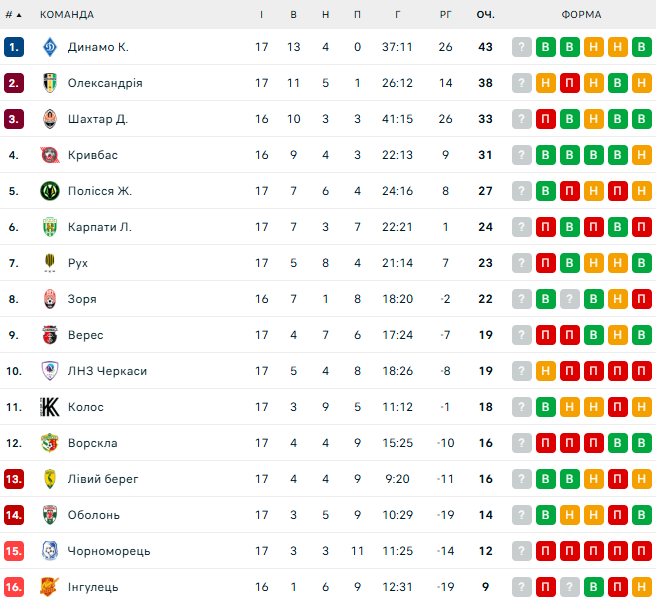Click the rank 2 position badge

coord(14,83)
